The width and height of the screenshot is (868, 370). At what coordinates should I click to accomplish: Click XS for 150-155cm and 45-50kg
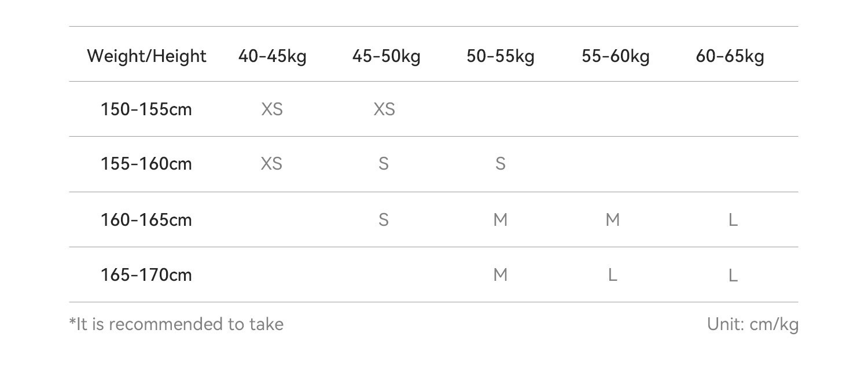[384, 109]
